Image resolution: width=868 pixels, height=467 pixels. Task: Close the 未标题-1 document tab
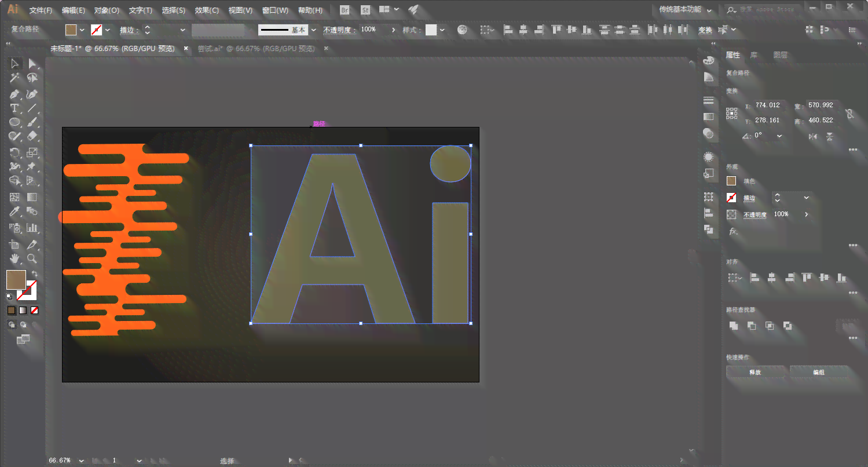(186, 49)
